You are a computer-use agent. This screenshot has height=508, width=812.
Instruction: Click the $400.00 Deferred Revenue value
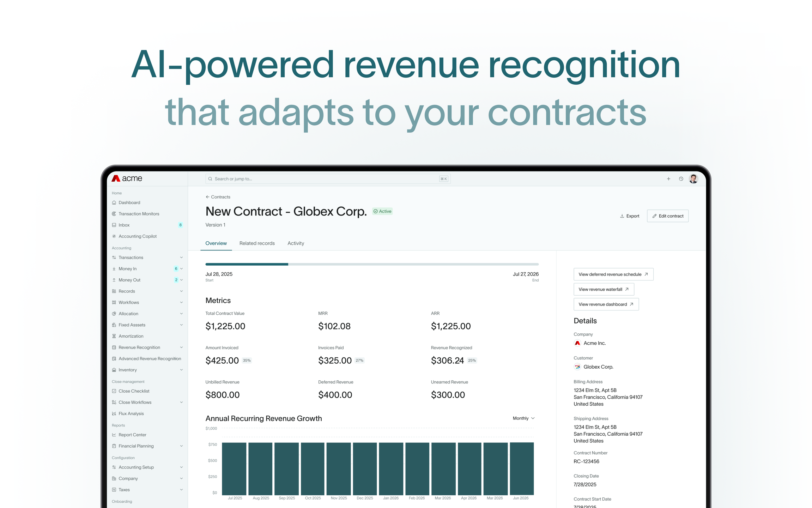(x=335, y=395)
